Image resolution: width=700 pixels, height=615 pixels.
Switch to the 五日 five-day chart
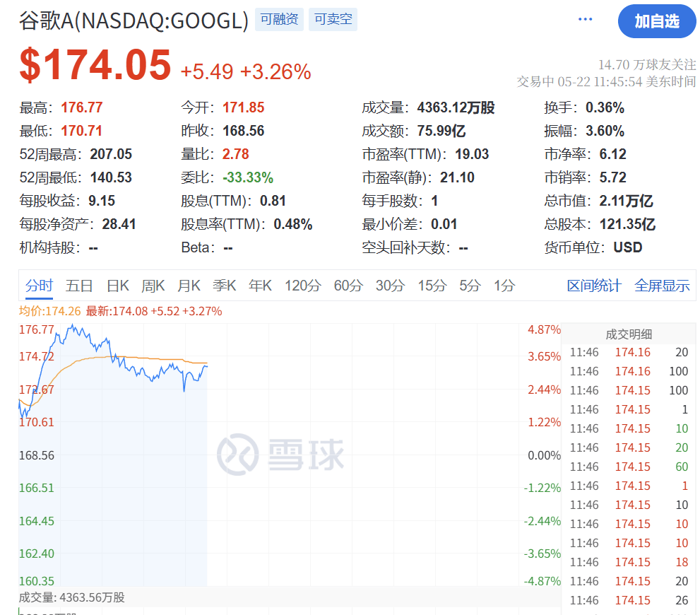point(80,286)
